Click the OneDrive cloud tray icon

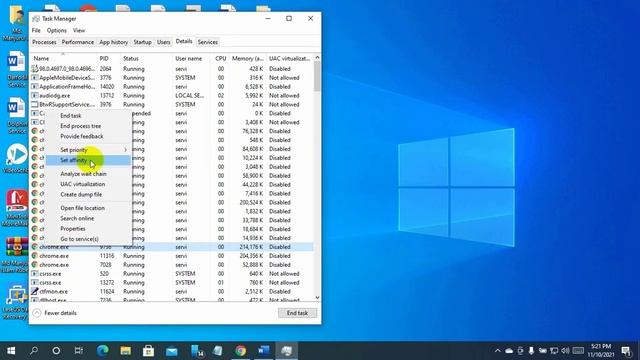click(509, 351)
